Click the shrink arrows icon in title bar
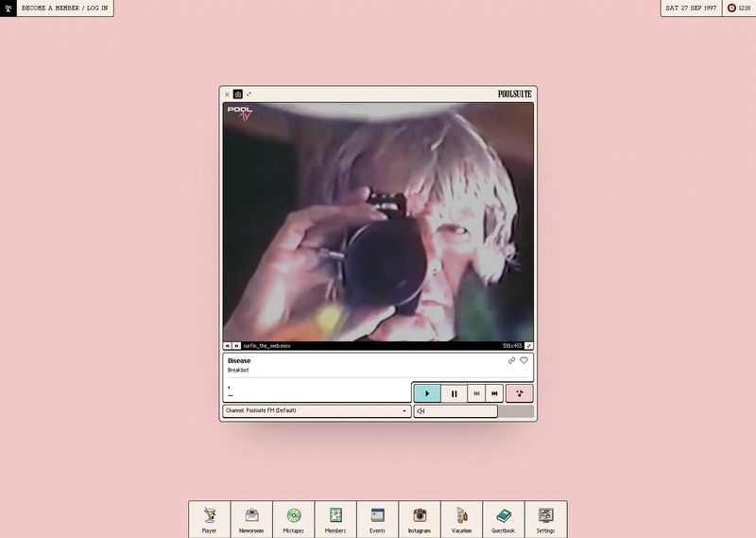The image size is (756, 538). [249, 95]
